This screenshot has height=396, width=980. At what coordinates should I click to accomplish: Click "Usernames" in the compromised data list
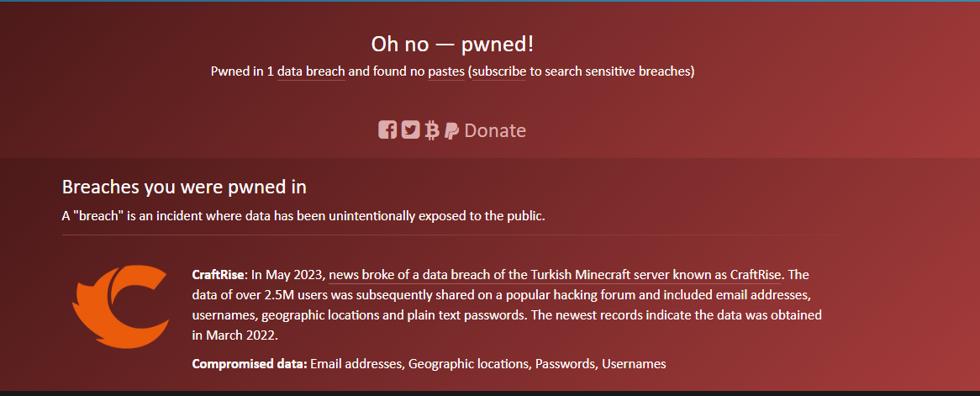(635, 364)
